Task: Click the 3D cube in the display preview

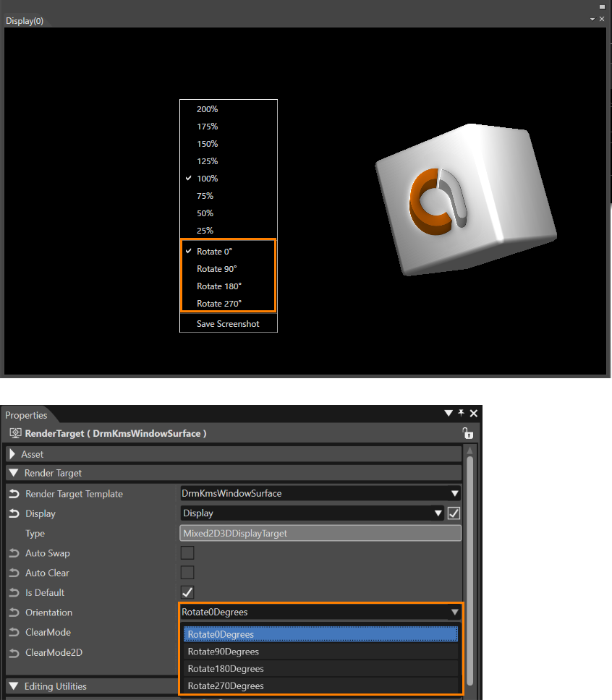Action: tap(466, 200)
